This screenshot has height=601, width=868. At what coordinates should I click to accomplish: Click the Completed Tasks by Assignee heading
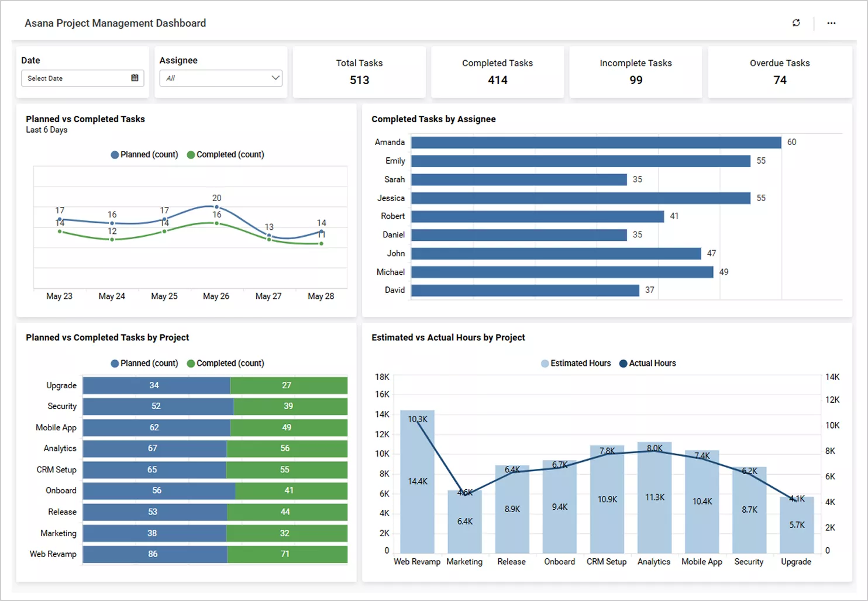pos(433,119)
